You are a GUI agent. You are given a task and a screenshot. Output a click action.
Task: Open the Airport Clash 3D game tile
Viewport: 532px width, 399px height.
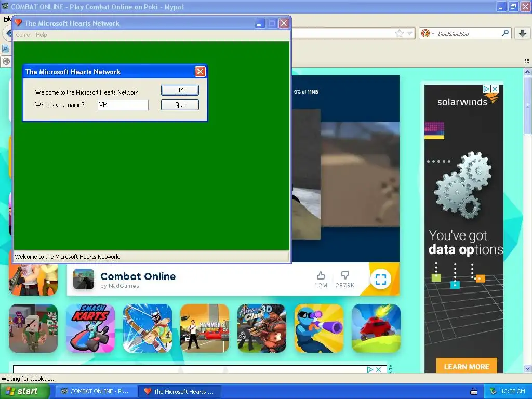coord(262,328)
